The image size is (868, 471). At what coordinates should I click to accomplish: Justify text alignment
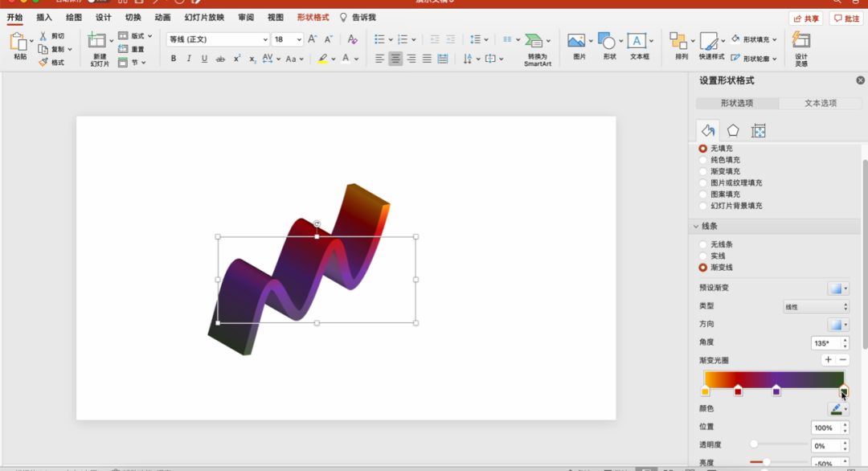tap(427, 59)
